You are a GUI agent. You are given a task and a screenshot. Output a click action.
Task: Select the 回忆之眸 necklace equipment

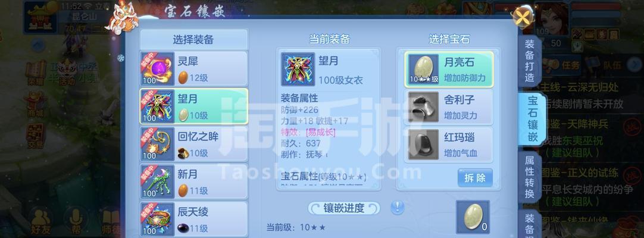[194, 143]
